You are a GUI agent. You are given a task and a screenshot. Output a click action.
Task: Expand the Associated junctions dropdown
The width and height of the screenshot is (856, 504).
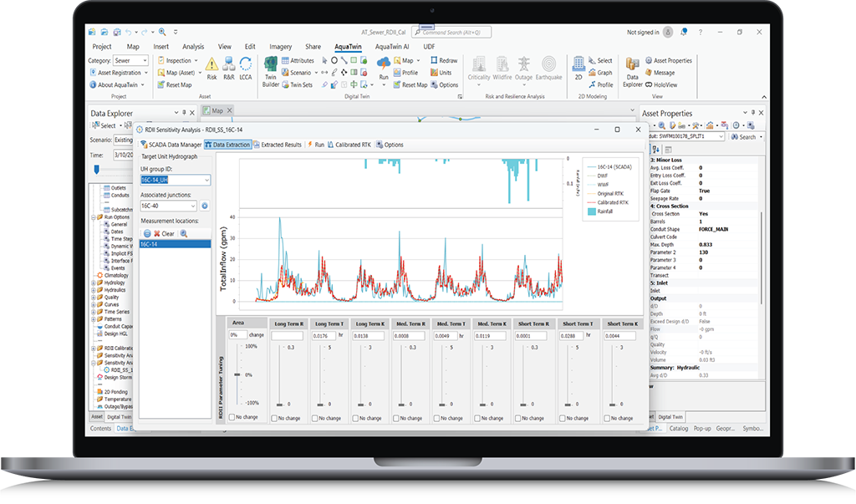click(x=191, y=205)
